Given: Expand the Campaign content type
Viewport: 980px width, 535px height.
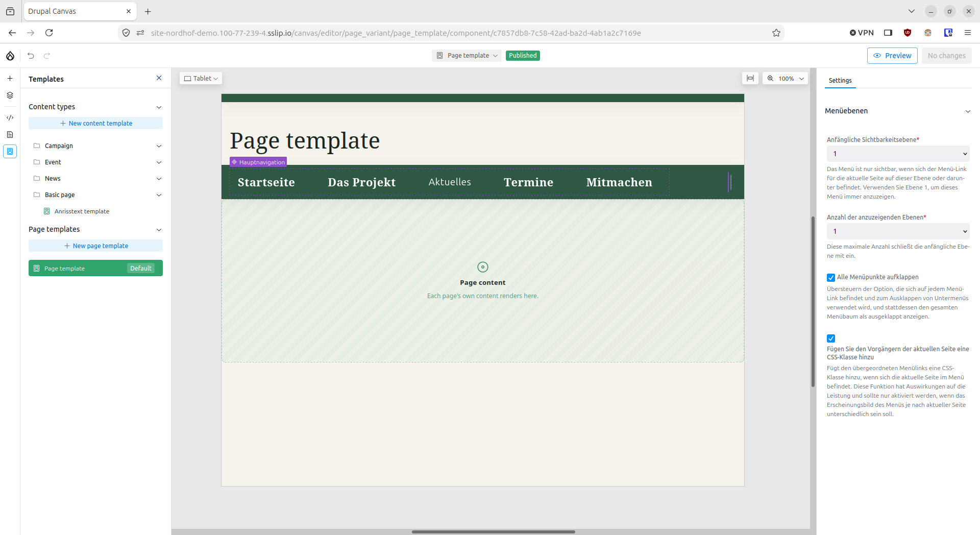Looking at the screenshot, I should [x=159, y=146].
